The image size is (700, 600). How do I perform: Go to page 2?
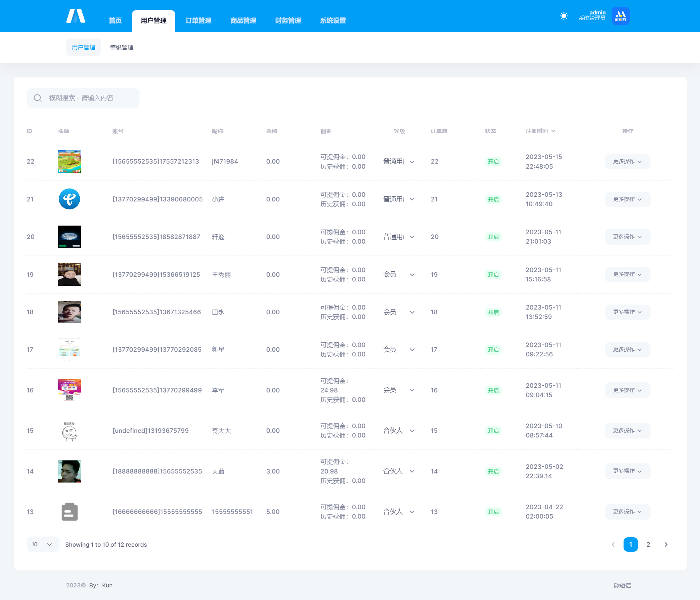(x=648, y=545)
